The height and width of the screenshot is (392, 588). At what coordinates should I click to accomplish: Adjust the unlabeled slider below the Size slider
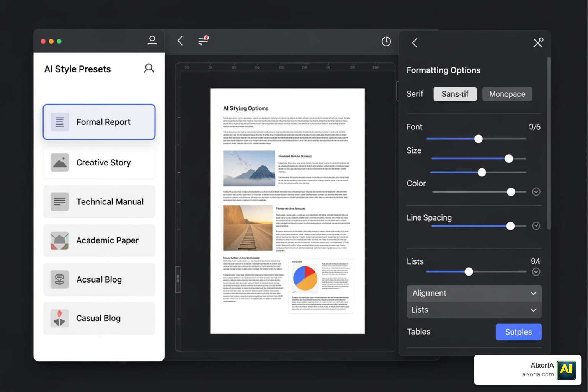pos(482,172)
